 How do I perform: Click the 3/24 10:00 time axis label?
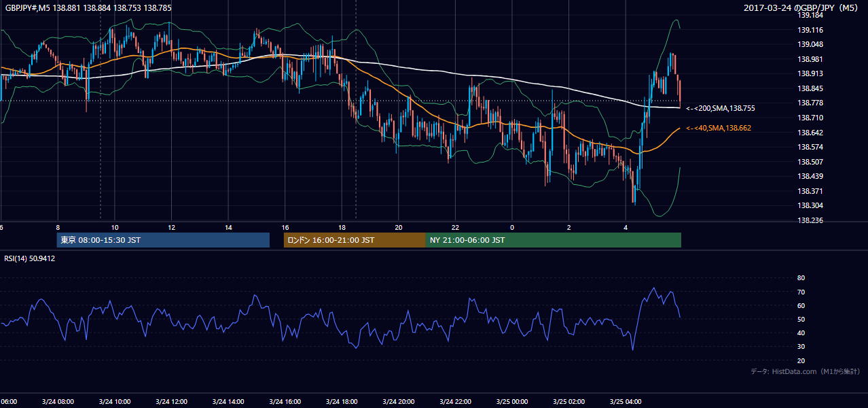click(x=114, y=402)
